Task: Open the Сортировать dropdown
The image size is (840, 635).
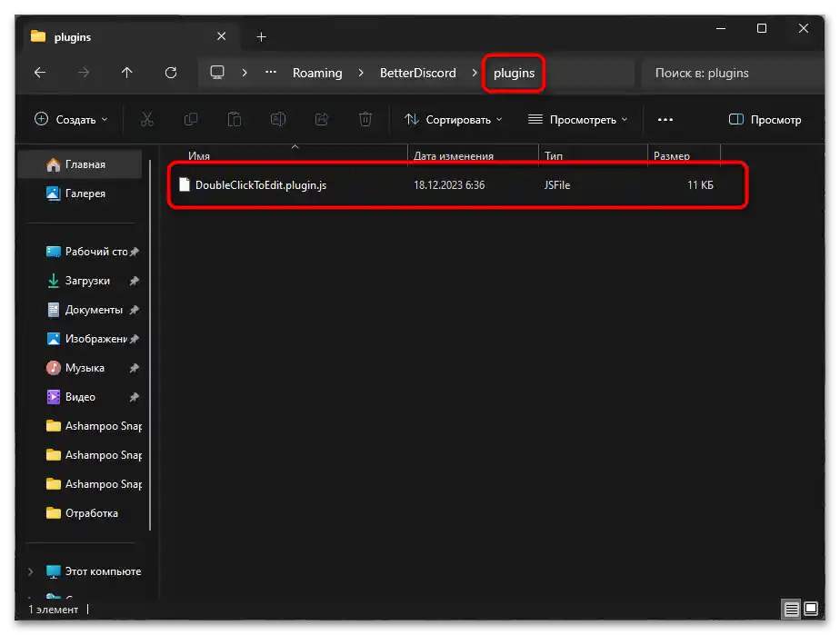Action: [x=454, y=119]
